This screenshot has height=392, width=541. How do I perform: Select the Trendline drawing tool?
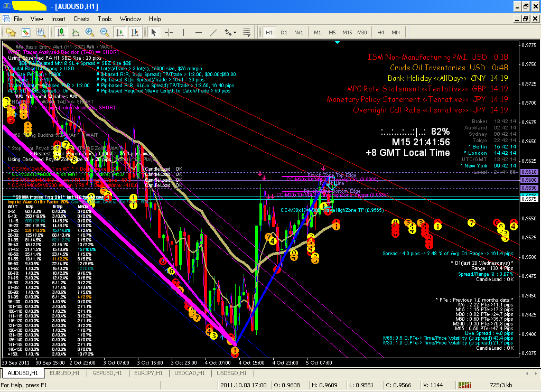213,32
